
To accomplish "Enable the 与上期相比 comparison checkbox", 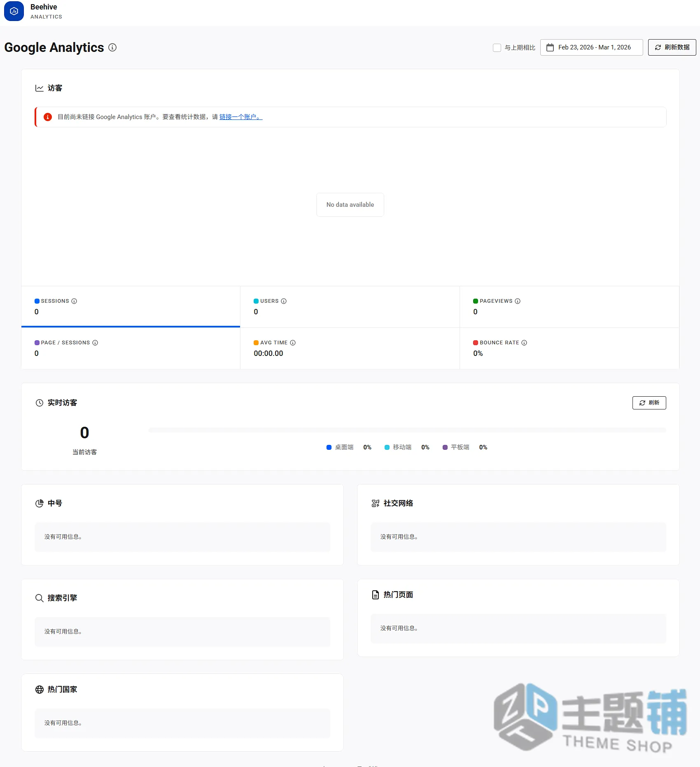I will click(497, 48).
